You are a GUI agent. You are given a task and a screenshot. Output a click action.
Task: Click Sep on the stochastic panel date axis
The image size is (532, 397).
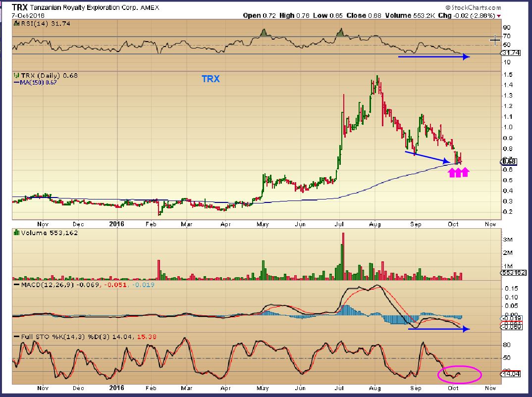[x=416, y=388]
